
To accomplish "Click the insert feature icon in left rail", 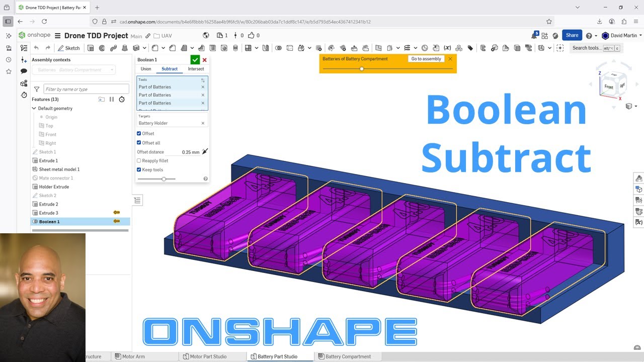I will tap(24, 60).
